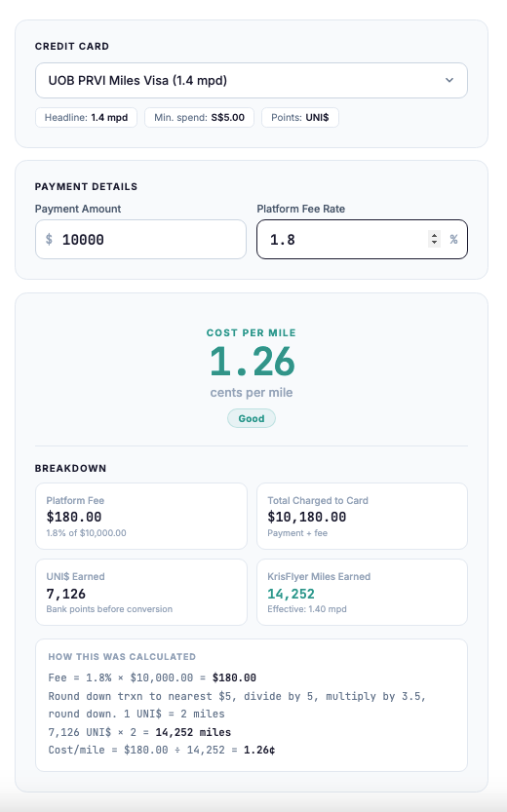Decrease fee rate with the down stepper arrow
Image resolution: width=507 pixels, height=812 pixels.
434,243
